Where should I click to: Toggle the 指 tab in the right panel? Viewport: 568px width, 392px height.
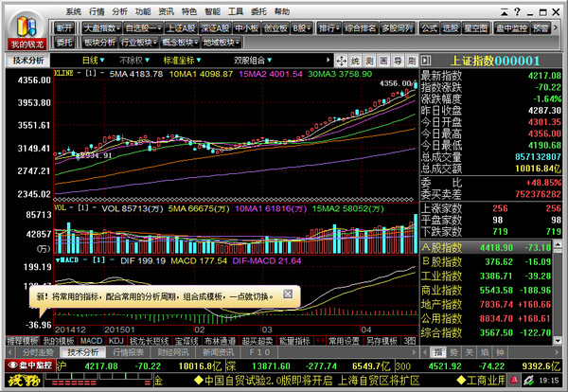click(x=438, y=352)
